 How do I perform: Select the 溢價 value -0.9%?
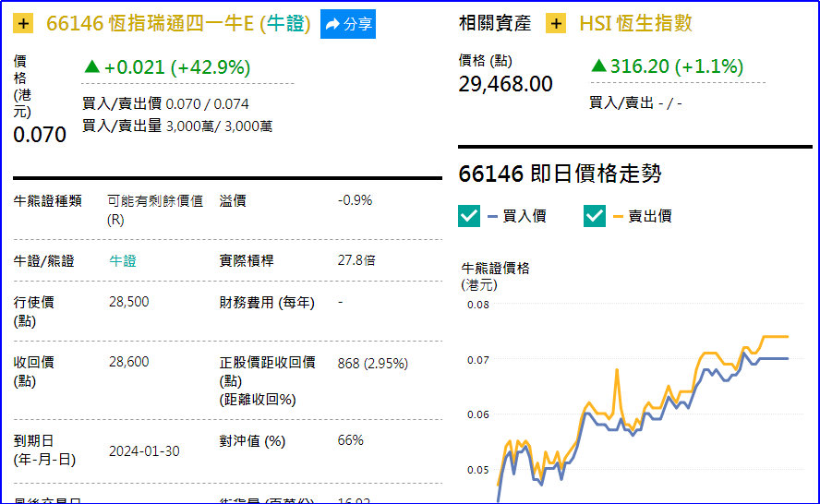pyautogui.click(x=355, y=200)
